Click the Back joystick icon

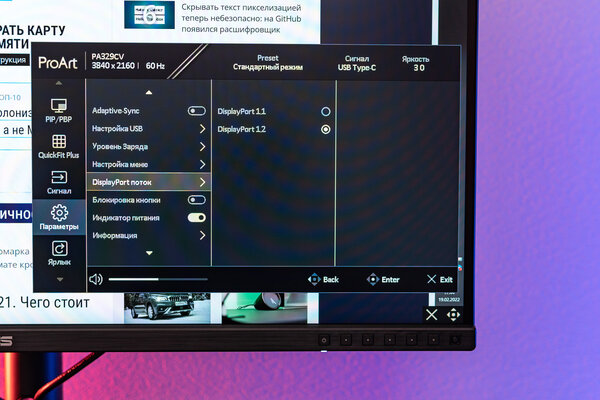(x=314, y=279)
